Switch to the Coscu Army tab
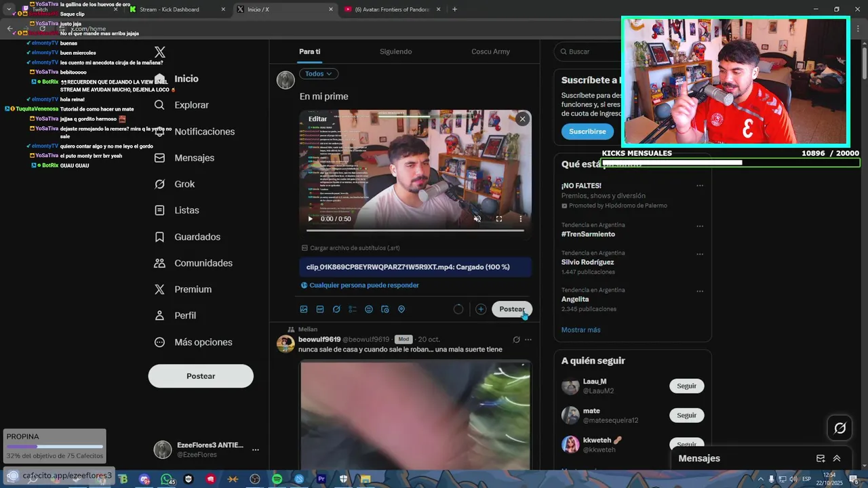Image resolution: width=868 pixels, height=488 pixels. [490, 52]
